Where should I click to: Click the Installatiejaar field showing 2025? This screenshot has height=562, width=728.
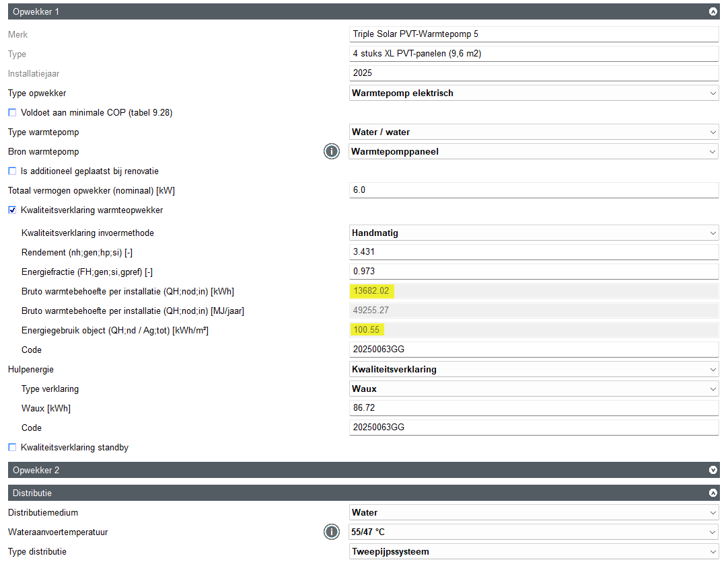click(x=534, y=73)
